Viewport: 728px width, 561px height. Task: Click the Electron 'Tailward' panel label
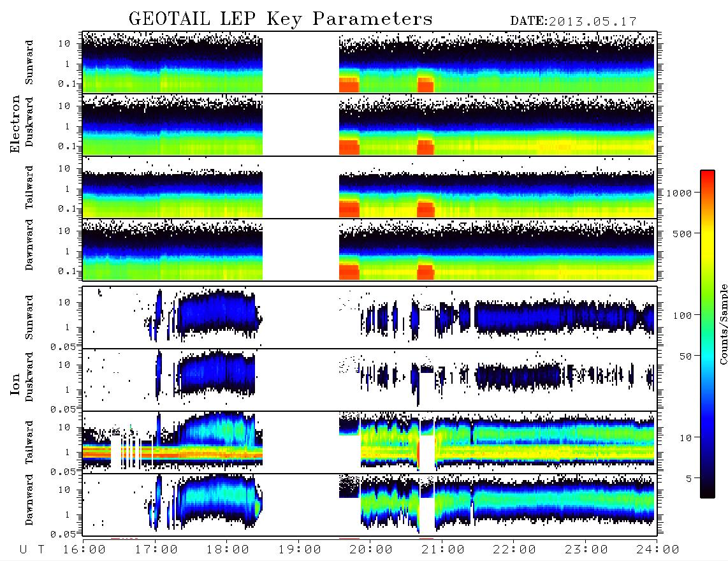point(29,187)
